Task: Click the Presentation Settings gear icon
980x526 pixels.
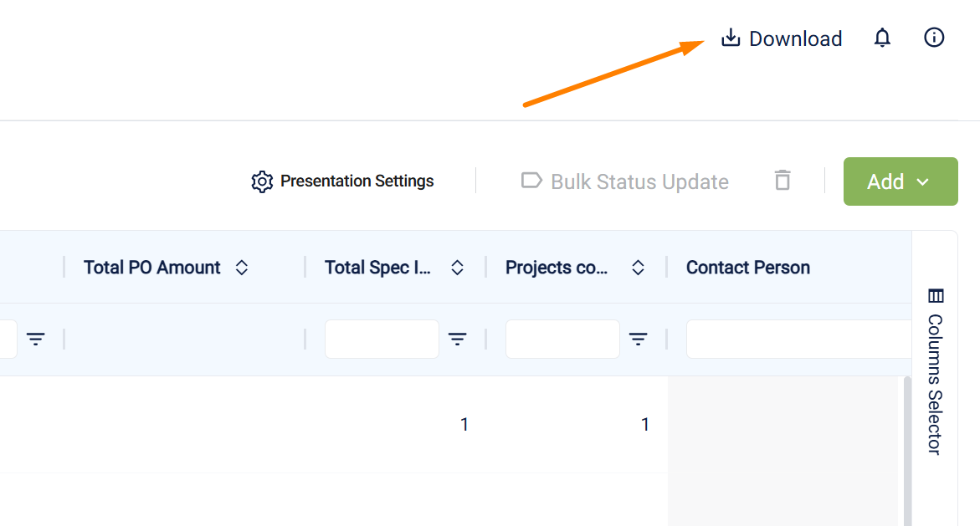Action: click(x=262, y=181)
